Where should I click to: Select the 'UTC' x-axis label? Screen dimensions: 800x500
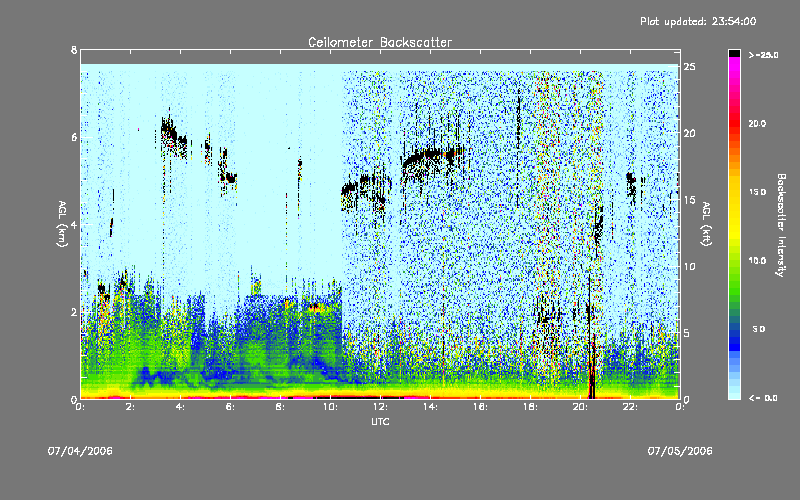[x=380, y=421]
